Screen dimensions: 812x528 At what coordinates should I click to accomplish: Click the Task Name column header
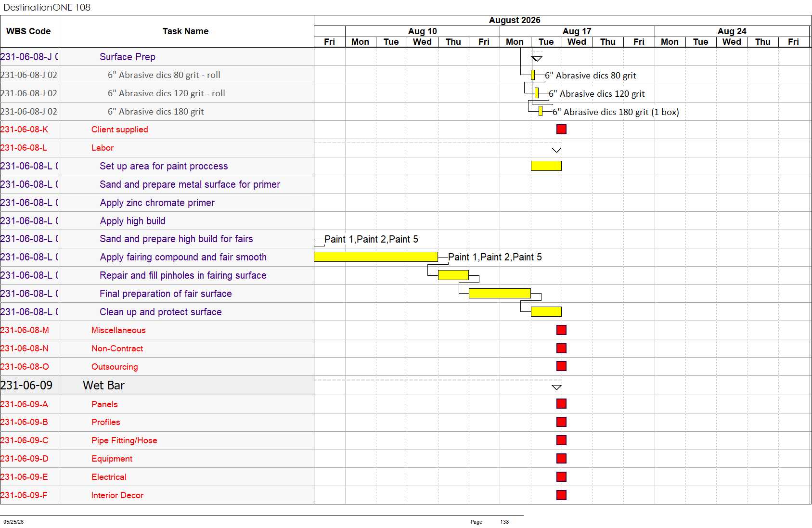(x=186, y=31)
